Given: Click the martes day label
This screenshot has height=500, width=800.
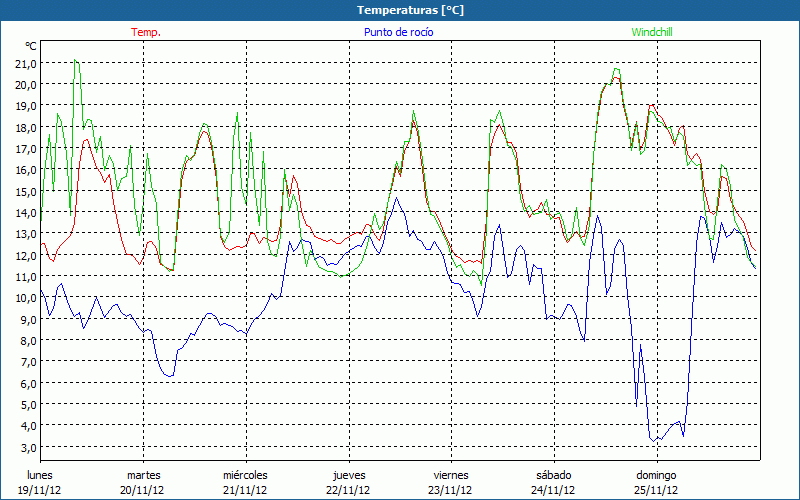Looking at the screenshot, I should 143,475.
